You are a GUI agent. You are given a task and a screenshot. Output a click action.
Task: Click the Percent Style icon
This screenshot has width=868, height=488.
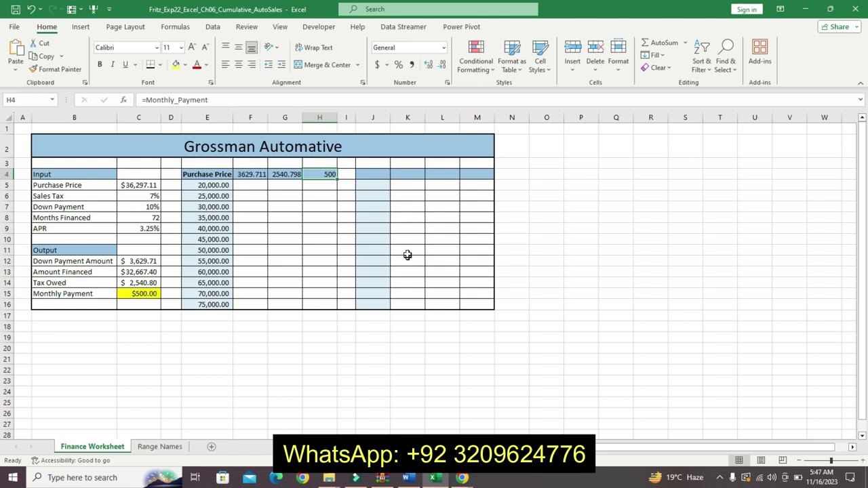tap(399, 64)
